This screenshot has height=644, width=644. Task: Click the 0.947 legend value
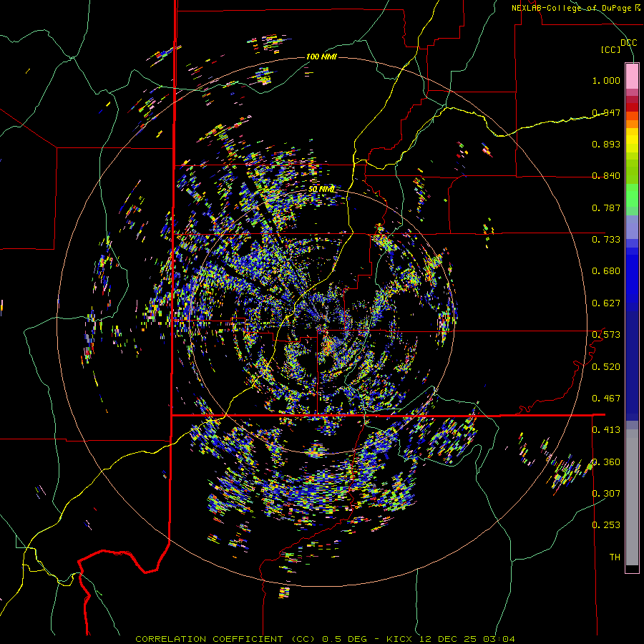[x=606, y=112]
